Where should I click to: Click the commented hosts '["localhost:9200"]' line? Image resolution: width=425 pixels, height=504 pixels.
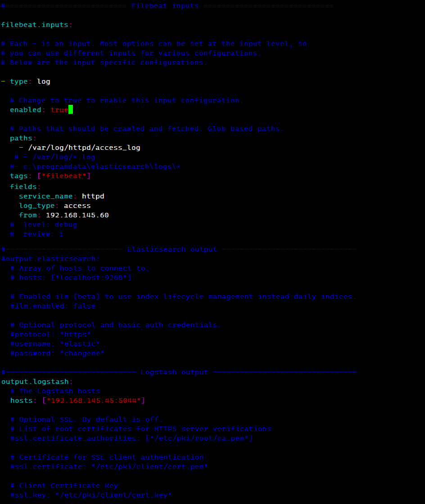(x=71, y=278)
